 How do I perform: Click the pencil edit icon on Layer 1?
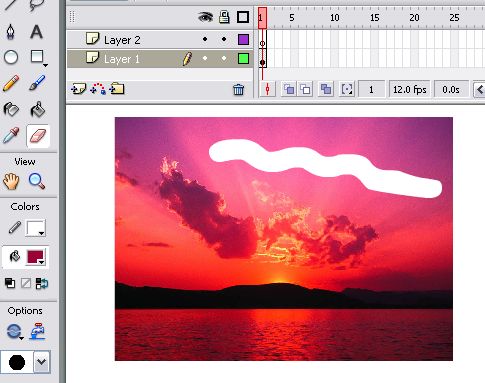187,59
